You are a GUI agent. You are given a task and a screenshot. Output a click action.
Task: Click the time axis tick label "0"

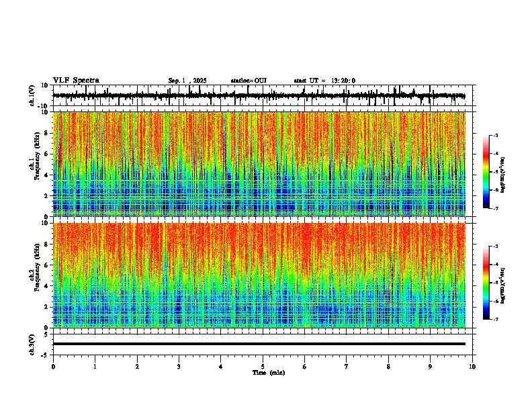click(x=53, y=367)
